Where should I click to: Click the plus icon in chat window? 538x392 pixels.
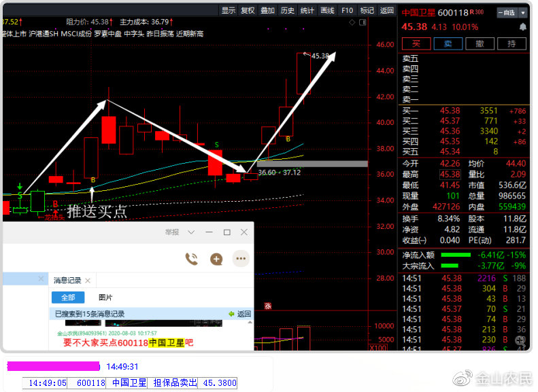click(216, 259)
